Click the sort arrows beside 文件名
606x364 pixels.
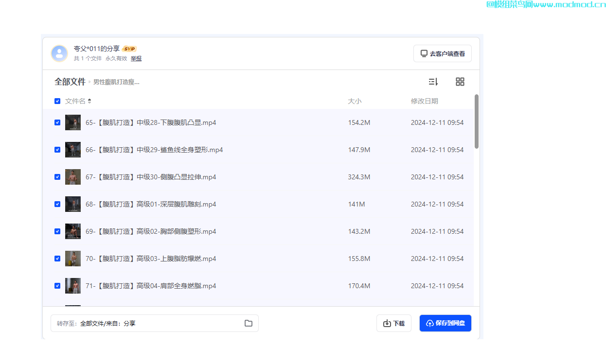[x=89, y=101]
